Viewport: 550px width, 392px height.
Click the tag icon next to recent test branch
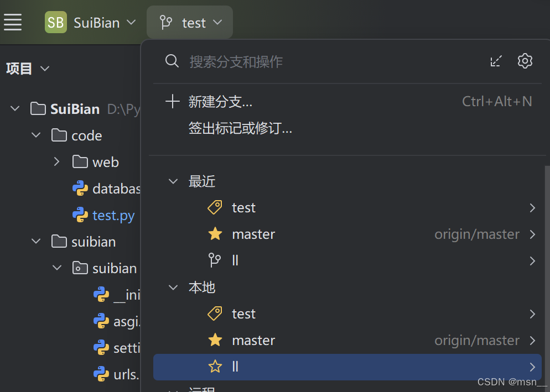215,207
